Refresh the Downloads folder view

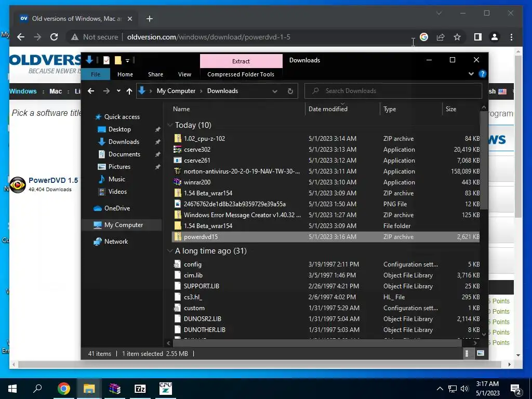290,91
